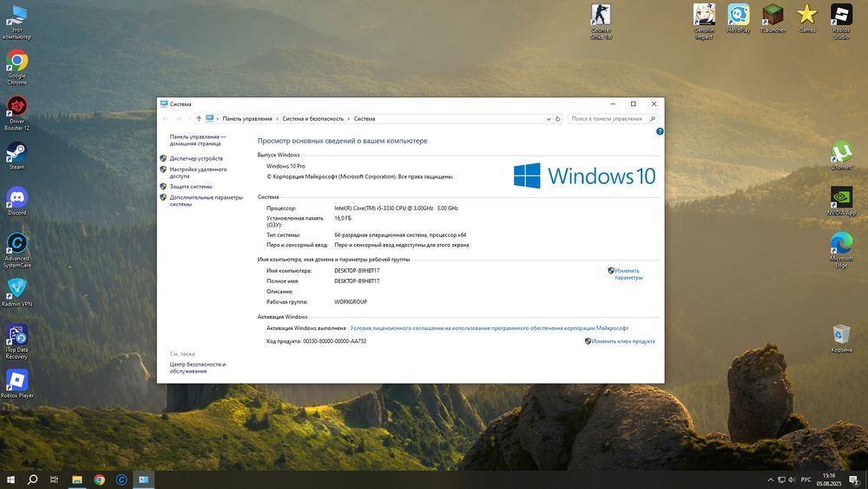Click the WORKGROUP value text
868x489 pixels.
[x=351, y=301]
